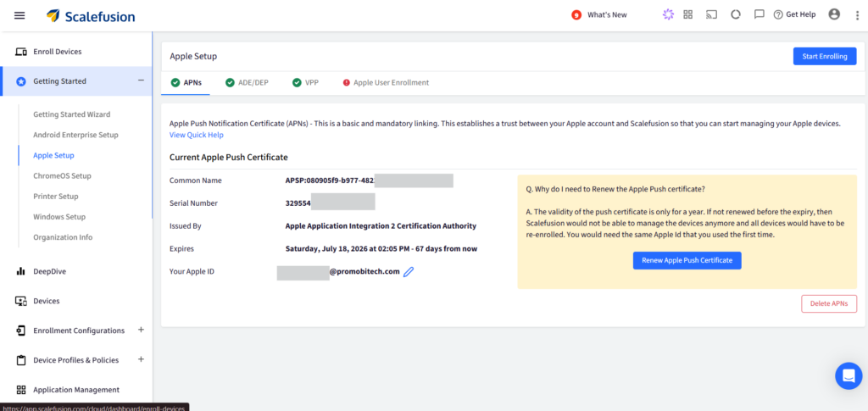868x411 pixels.
Task: Click the Get Help text link
Action: point(800,15)
